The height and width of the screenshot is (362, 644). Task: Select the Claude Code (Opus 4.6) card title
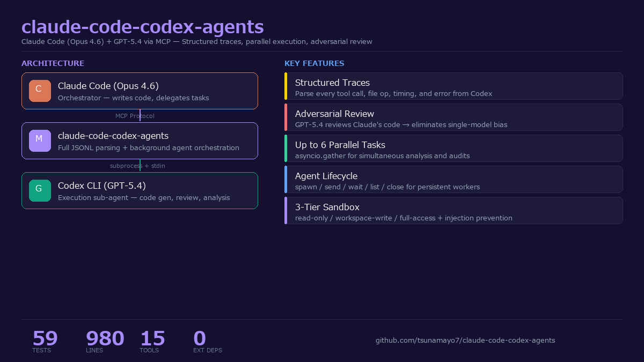(x=108, y=86)
